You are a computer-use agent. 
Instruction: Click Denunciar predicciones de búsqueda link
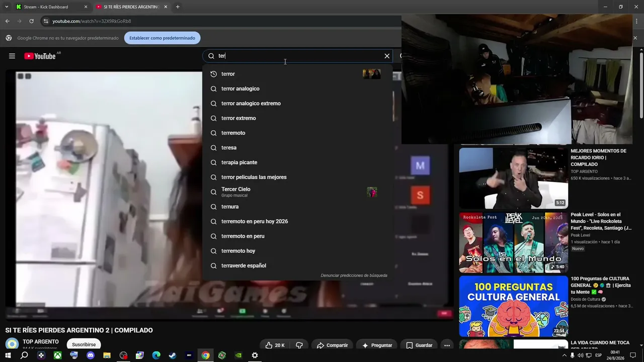[354, 276]
